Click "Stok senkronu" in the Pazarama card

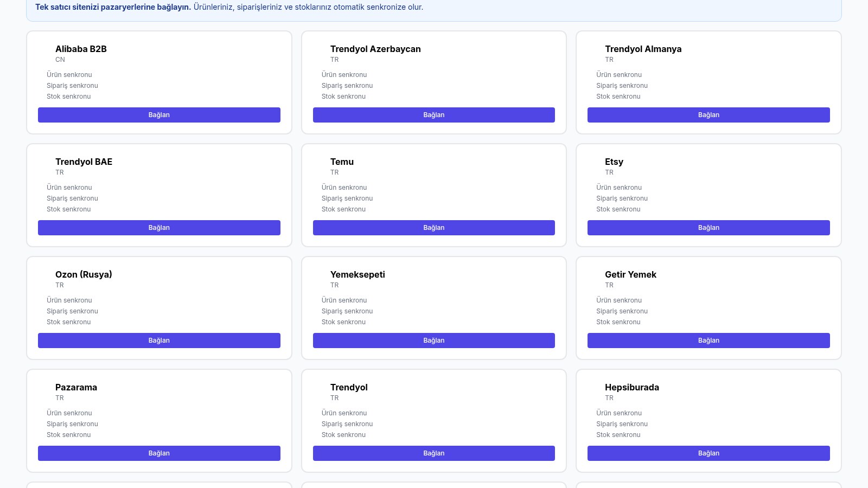point(69,435)
